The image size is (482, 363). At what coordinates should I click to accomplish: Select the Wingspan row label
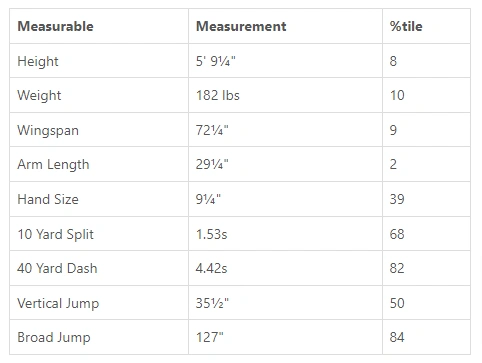point(48,131)
